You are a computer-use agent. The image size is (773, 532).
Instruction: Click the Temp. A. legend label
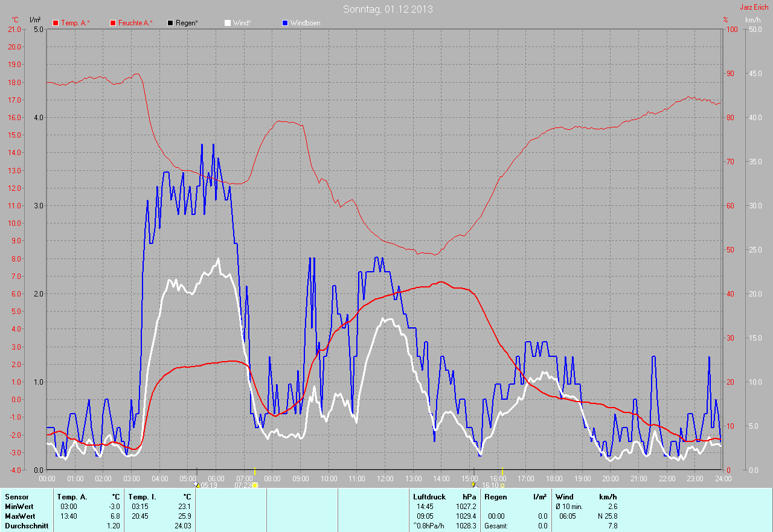point(75,23)
